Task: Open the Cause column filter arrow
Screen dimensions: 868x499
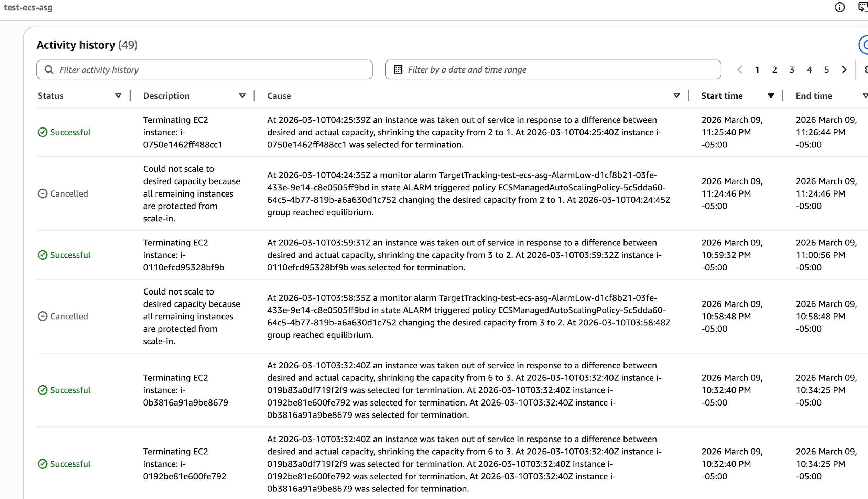Action: click(676, 96)
